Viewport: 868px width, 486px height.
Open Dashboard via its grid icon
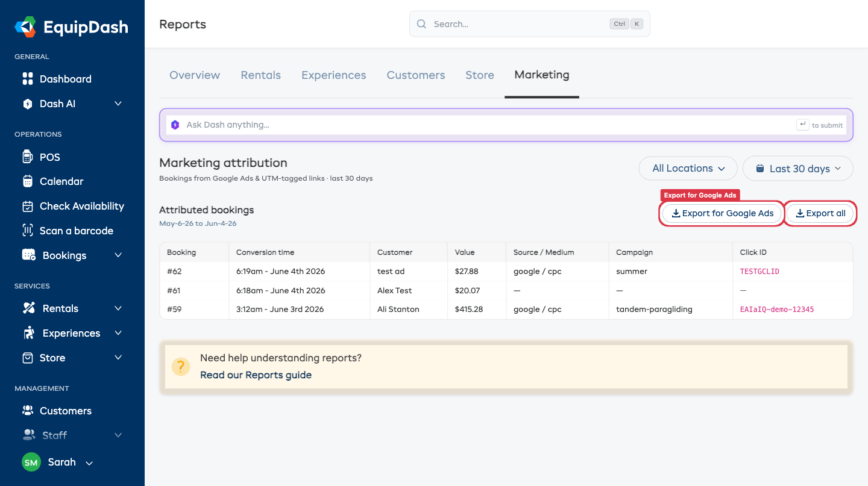click(27, 79)
